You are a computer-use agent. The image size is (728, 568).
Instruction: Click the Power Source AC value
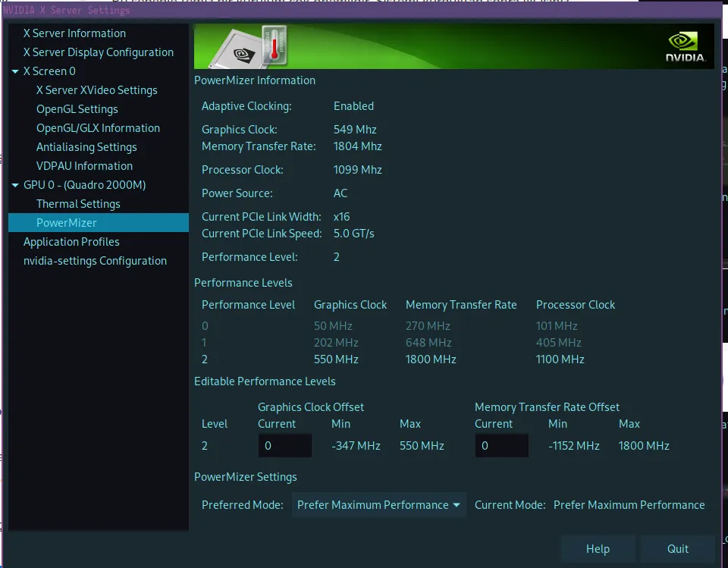pos(340,193)
